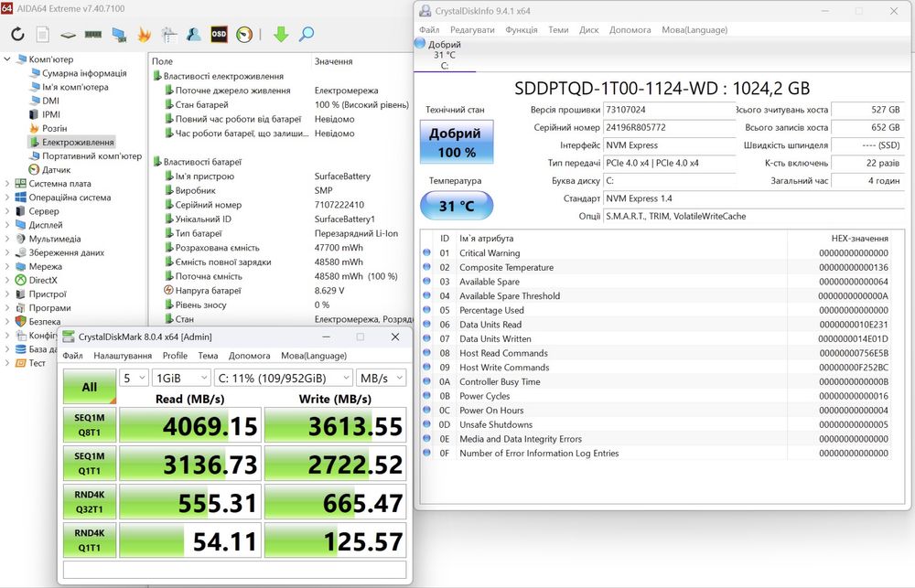Open the MB/s unit dropdown
Viewport: 915px width, 588px height.
click(381, 378)
